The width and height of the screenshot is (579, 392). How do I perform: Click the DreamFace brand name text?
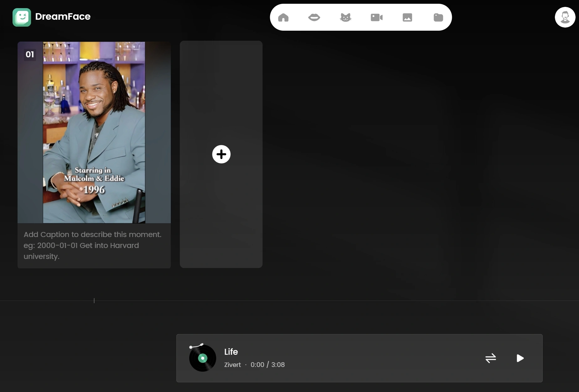tap(63, 17)
